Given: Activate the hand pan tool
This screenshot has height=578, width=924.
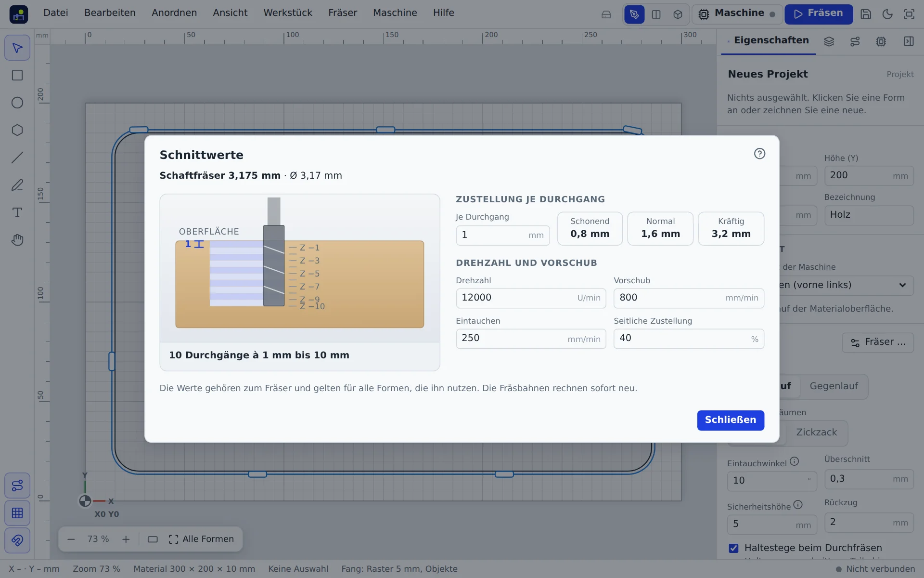Looking at the screenshot, I should (x=17, y=240).
